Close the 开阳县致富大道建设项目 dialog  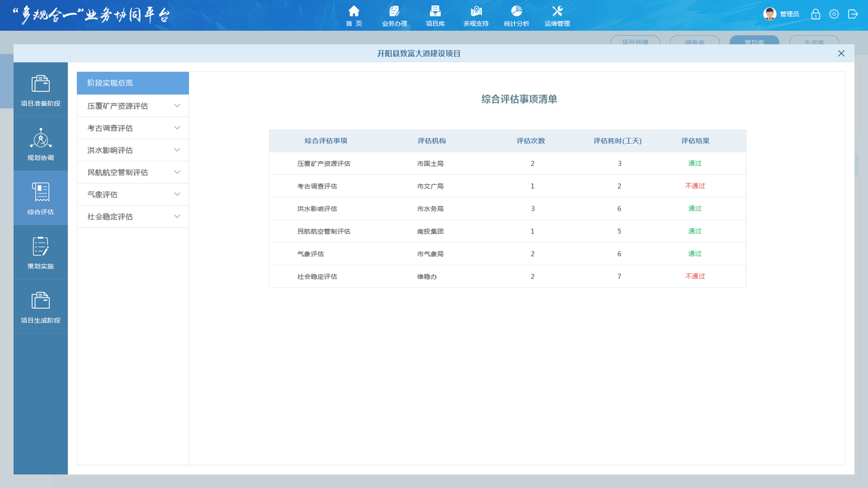[841, 53]
